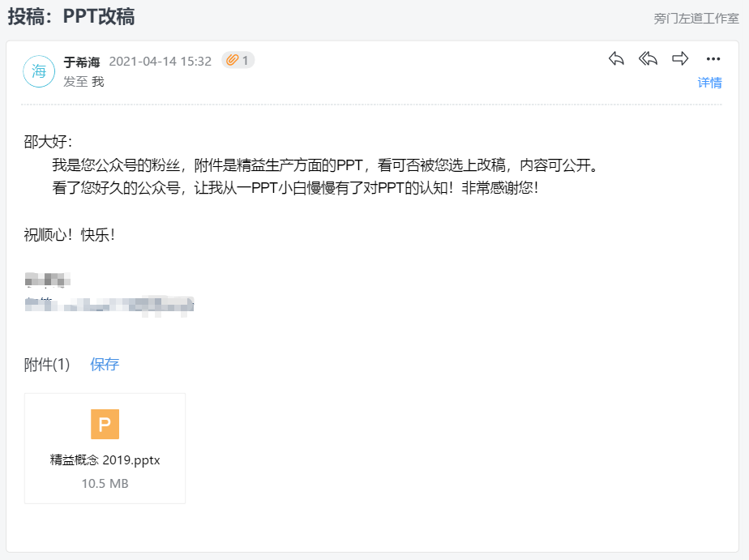The height and width of the screenshot is (560, 749).
Task: Click the reply-all double arrow icon
Action: pyautogui.click(x=648, y=58)
